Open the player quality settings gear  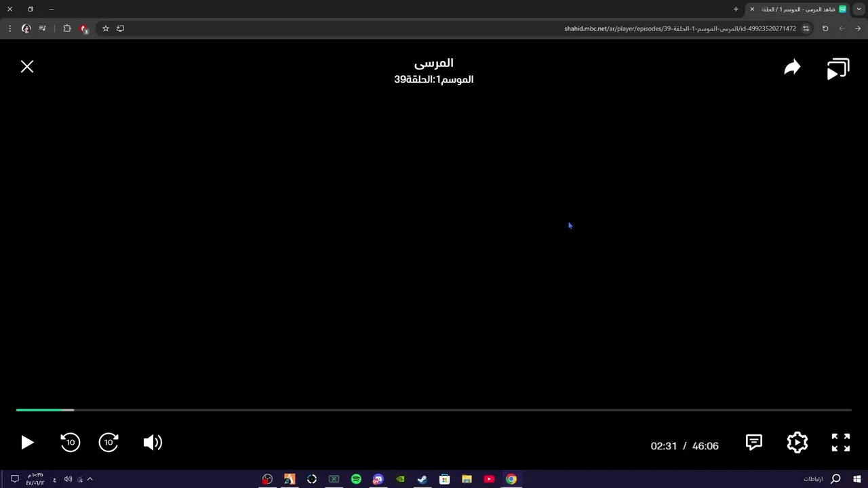click(x=797, y=442)
